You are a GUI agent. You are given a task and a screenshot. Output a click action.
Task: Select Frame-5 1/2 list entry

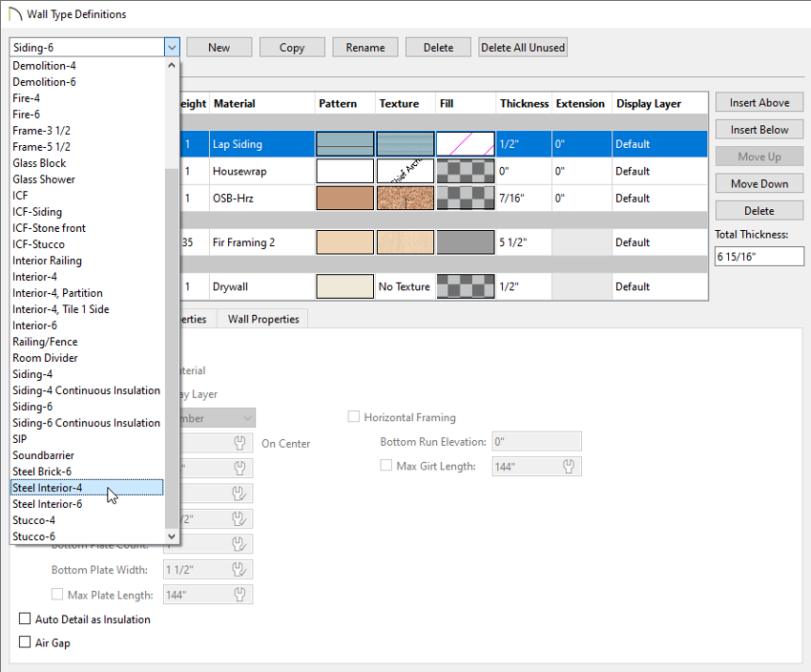87,147
